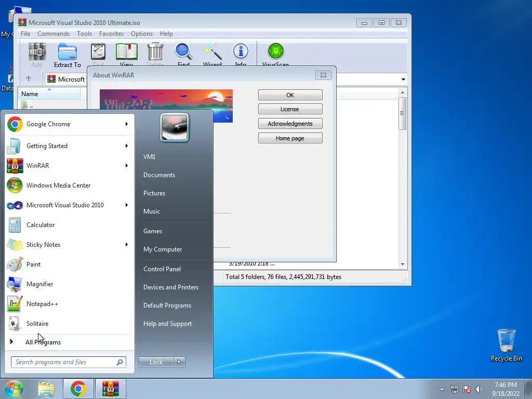Click the user account picture in Start menu
This screenshot has width=532, height=399.
tap(175, 128)
